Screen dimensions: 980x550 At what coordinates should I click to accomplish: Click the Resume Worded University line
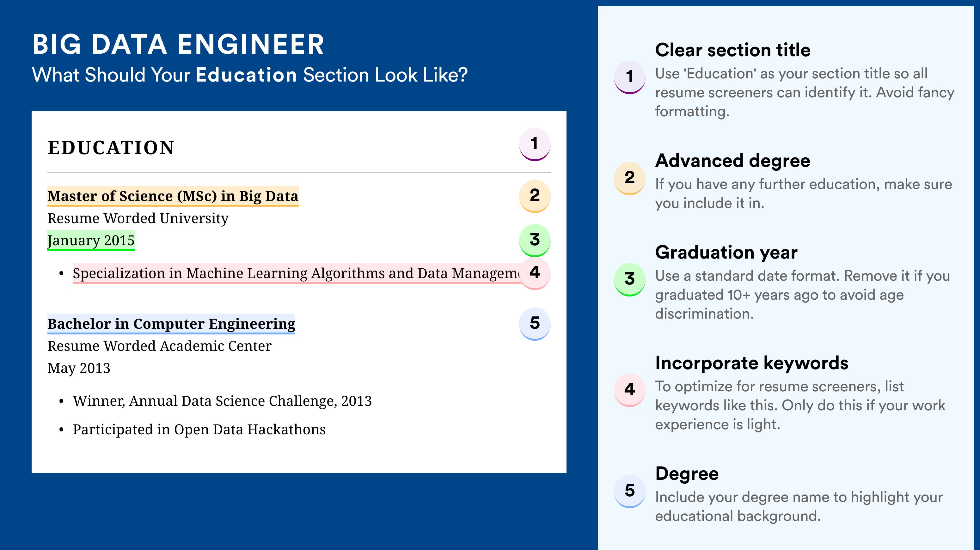pos(138,218)
